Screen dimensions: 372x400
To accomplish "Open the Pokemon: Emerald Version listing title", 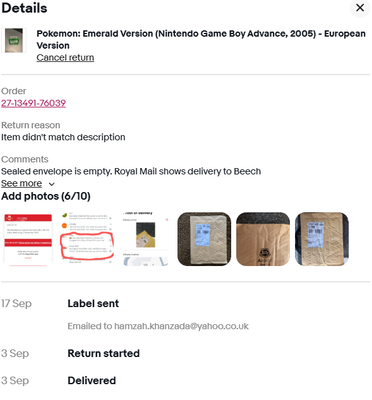I will [x=201, y=39].
